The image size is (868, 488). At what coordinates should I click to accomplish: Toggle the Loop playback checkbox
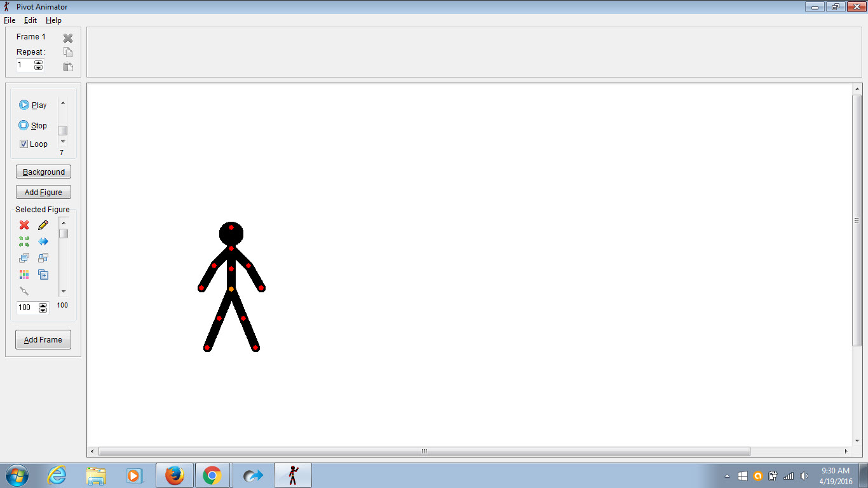click(x=24, y=144)
